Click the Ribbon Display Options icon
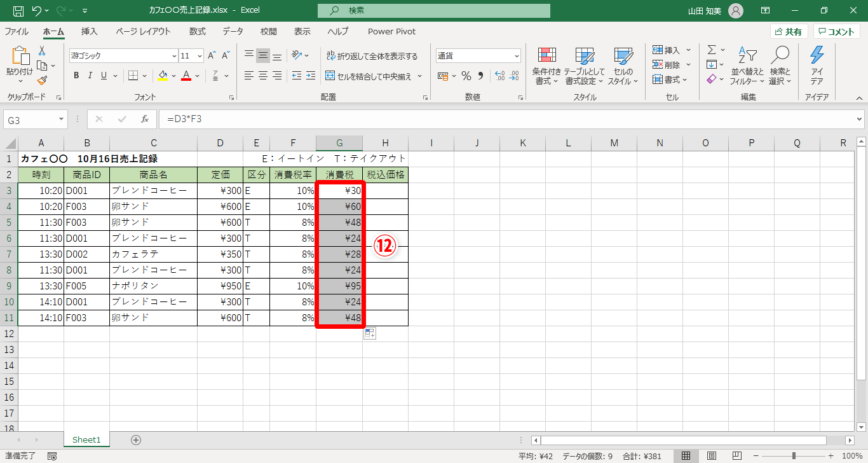Viewport: 868px width, 463px height. pyautogui.click(x=766, y=11)
